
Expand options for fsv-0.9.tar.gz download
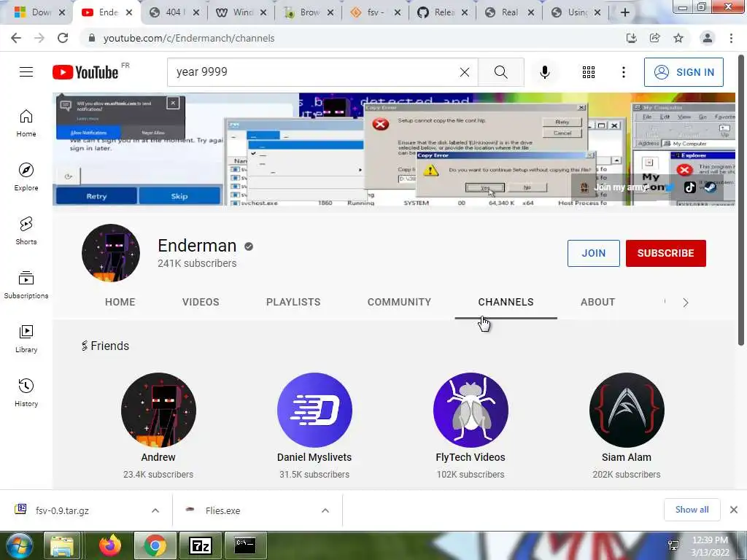pyautogui.click(x=155, y=510)
